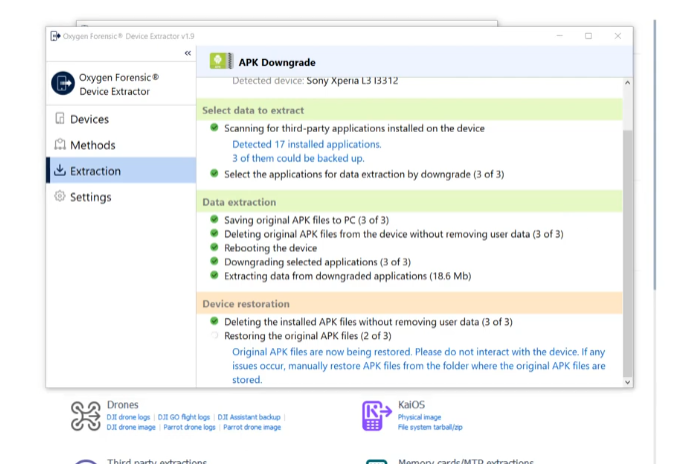Open Parrot drone image link
Viewport: 695px width, 464px height.
[x=252, y=427]
